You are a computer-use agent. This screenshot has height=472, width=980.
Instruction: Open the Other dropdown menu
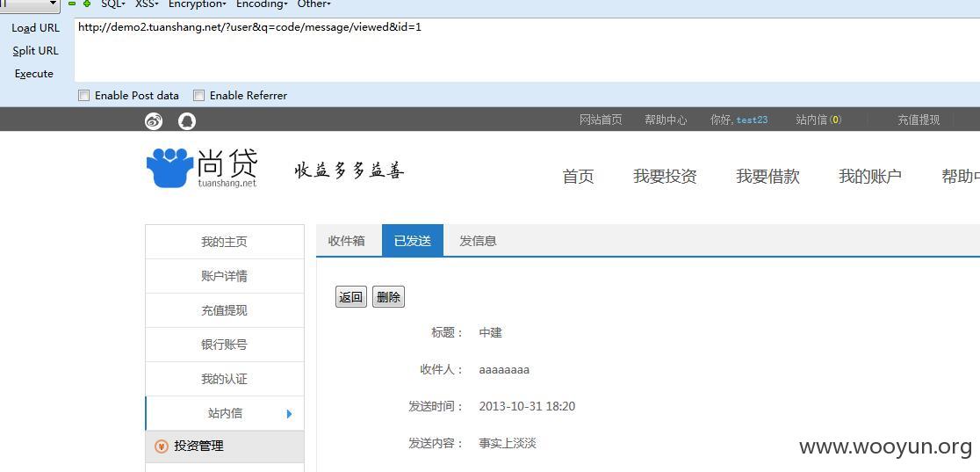coord(313,4)
